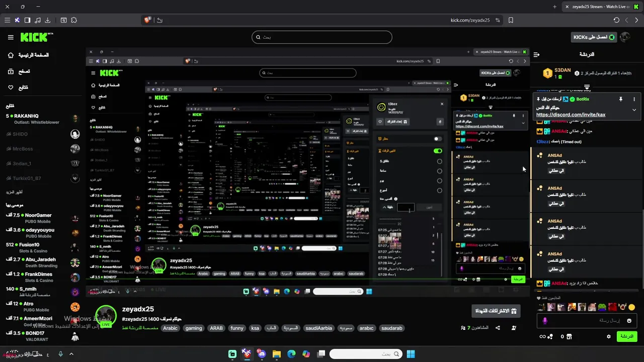
Task: Open a new browser tab with plus icon
Action: pyautogui.click(x=554, y=7)
